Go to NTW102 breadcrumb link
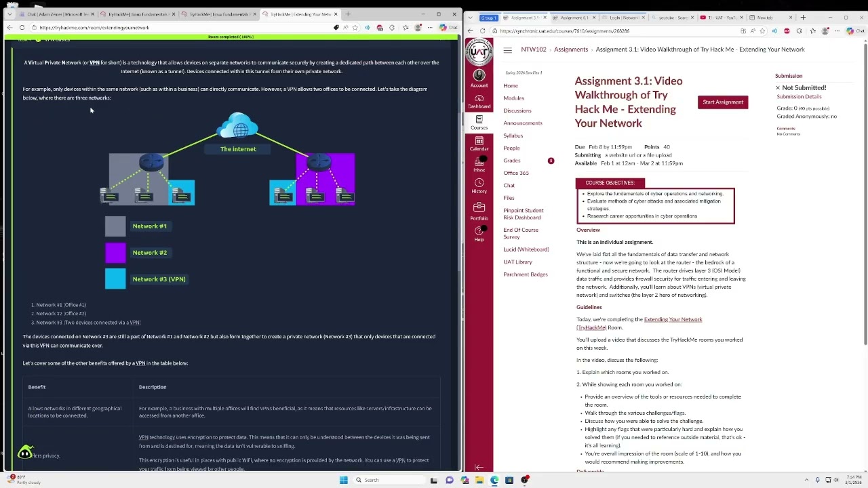The width and height of the screenshot is (868, 488). (x=534, y=49)
